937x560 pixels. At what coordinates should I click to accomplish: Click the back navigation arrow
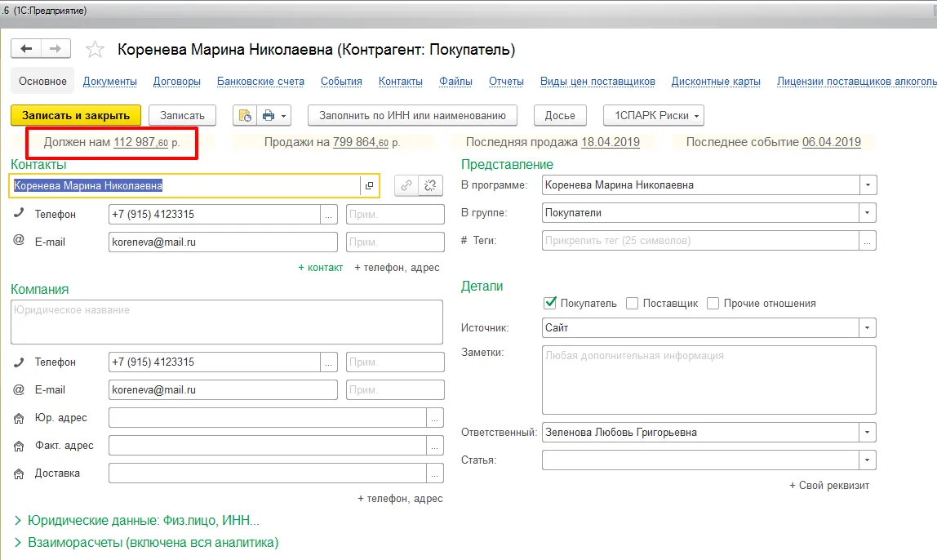point(26,49)
